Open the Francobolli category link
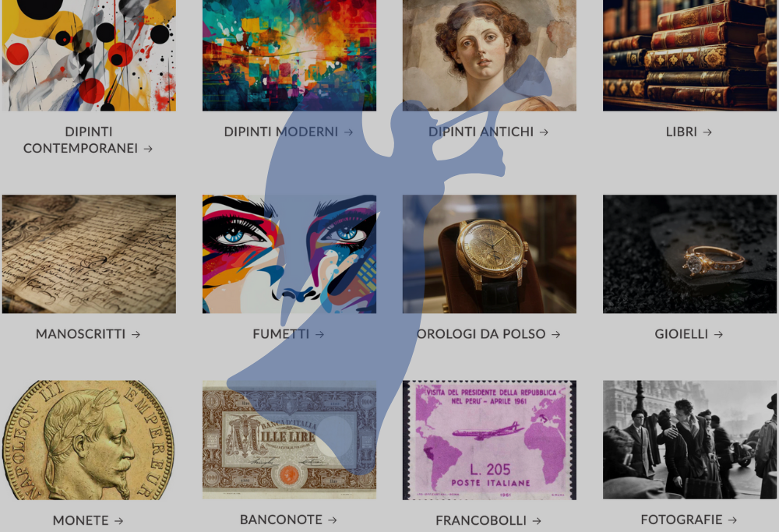This screenshot has height=532, width=779. (x=488, y=520)
